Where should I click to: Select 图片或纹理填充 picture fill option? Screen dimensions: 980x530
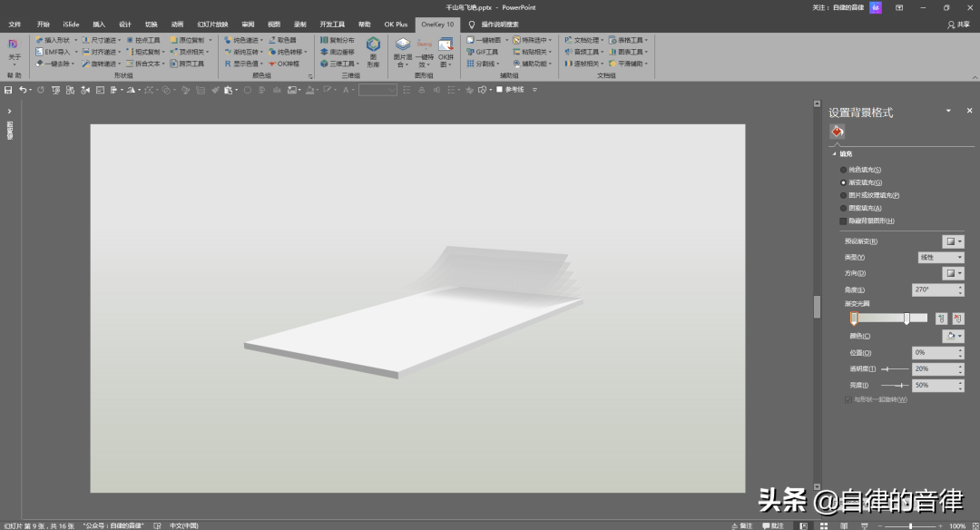844,195
